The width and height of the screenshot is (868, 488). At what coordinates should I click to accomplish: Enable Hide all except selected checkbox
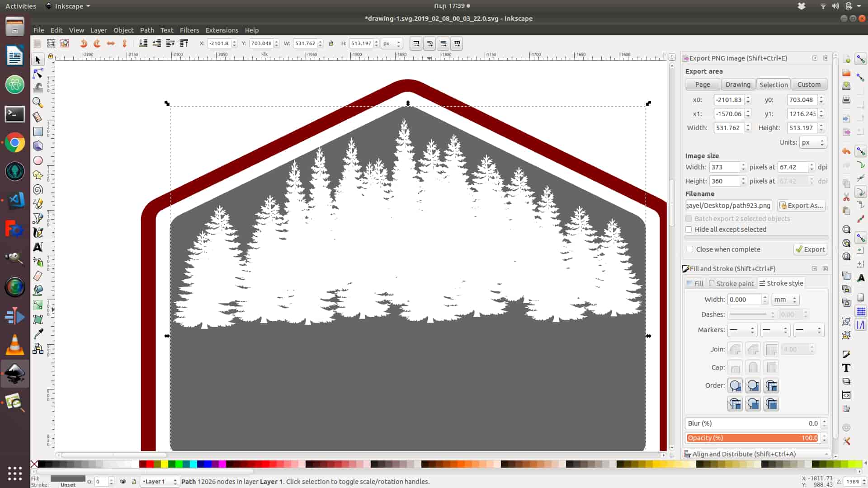(689, 230)
